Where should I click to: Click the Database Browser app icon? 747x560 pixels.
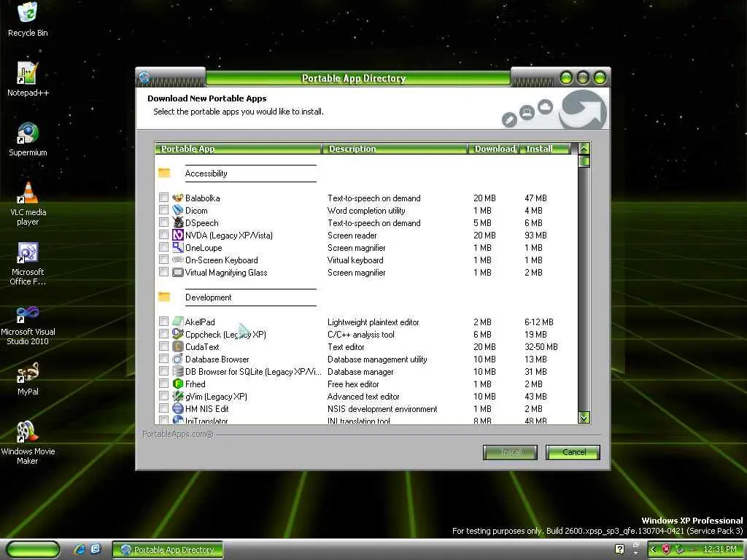[178, 359]
